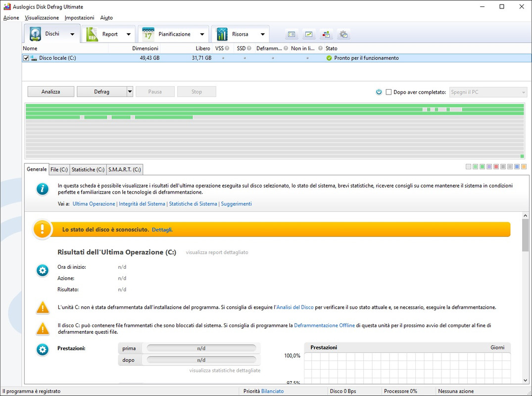Image resolution: width=532 pixels, height=396 pixels.
Task: Open the Aiuto menu
Action: (106, 18)
